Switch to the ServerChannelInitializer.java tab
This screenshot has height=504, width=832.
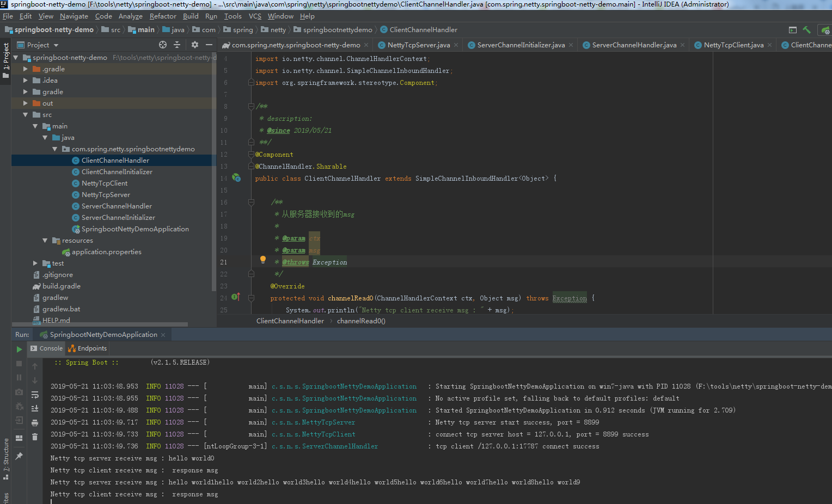coord(521,45)
